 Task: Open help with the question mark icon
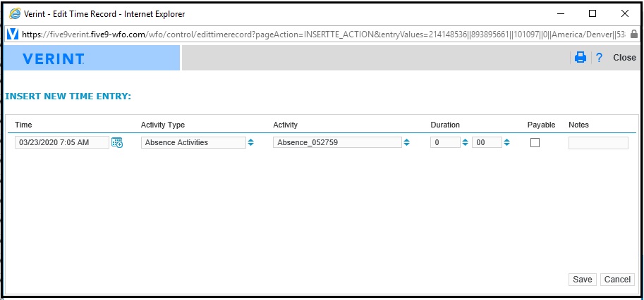600,57
